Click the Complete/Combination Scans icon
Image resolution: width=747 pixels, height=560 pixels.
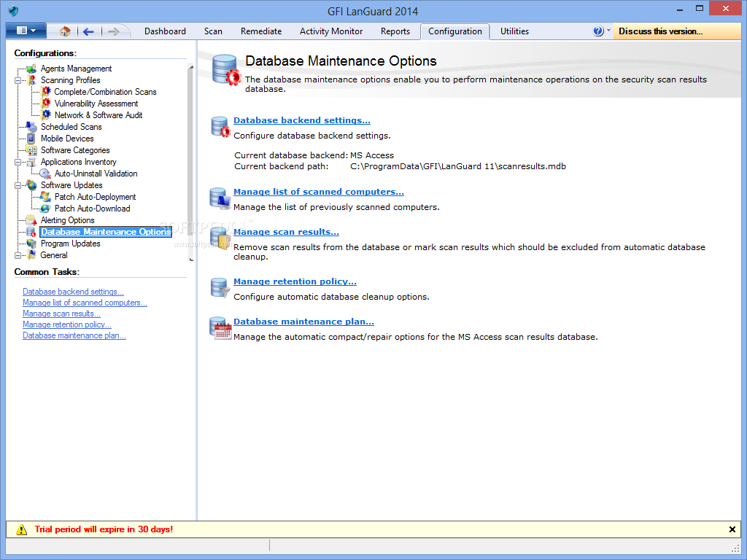coord(46,91)
